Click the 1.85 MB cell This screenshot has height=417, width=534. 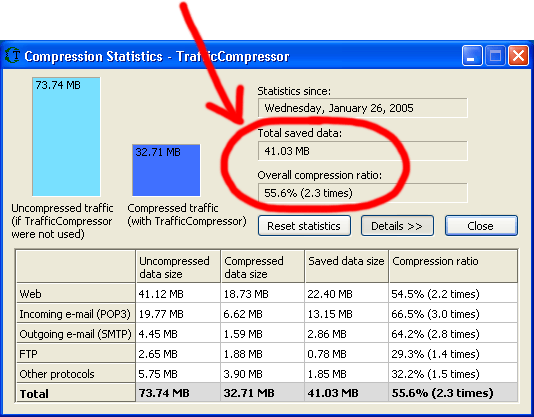coord(347,374)
